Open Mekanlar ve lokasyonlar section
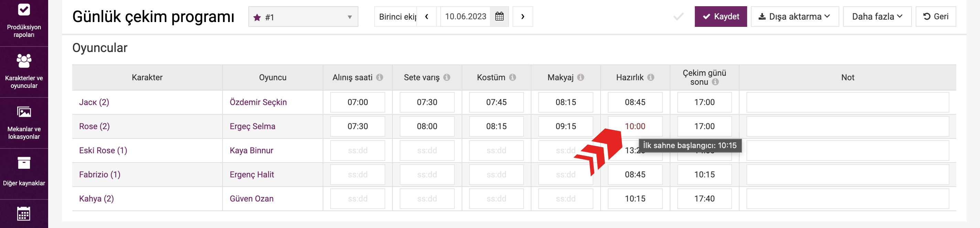 pos(24,123)
